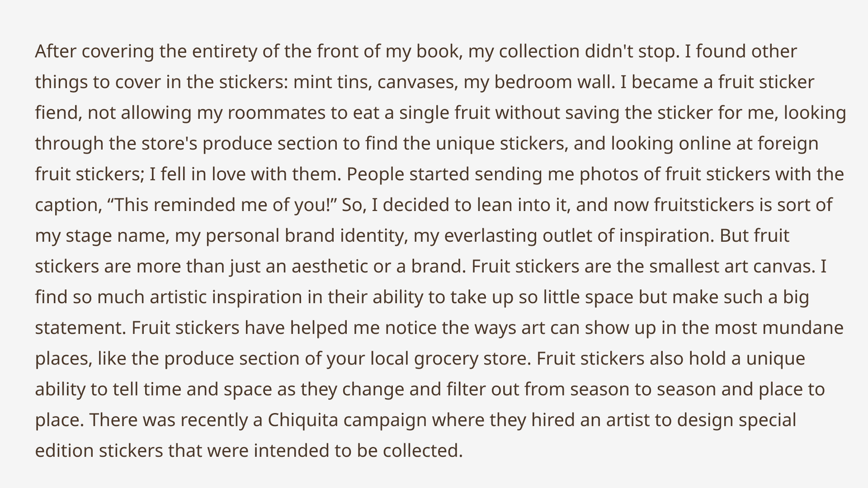The image size is (868, 488).
Task: Click the word "campaign" near Chiquita
Action: [385, 420]
